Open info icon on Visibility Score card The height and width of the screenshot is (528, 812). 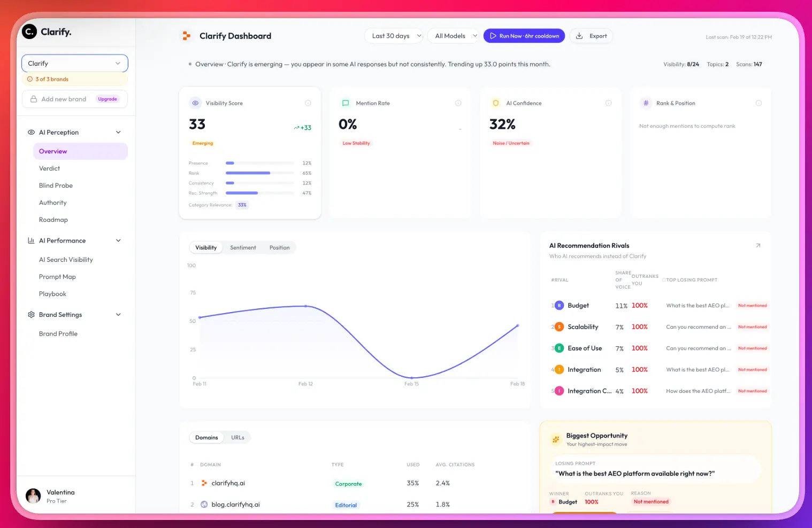coord(308,103)
